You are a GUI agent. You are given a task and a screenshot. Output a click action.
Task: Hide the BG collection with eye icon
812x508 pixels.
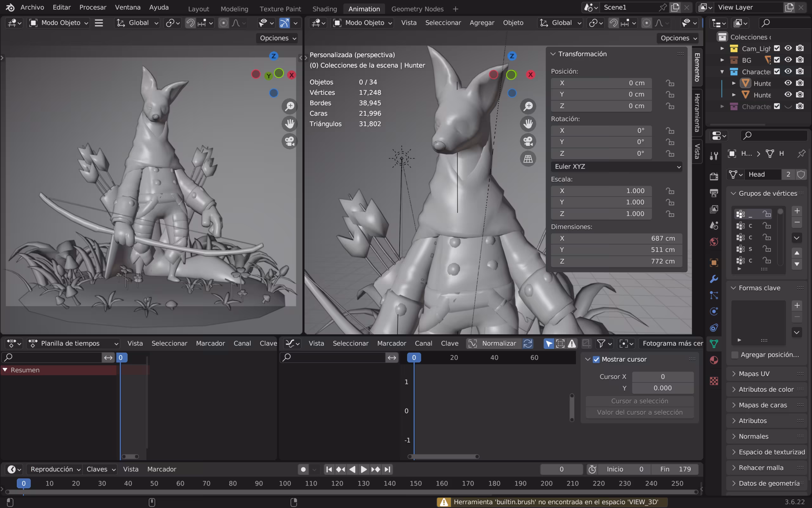tap(788, 60)
